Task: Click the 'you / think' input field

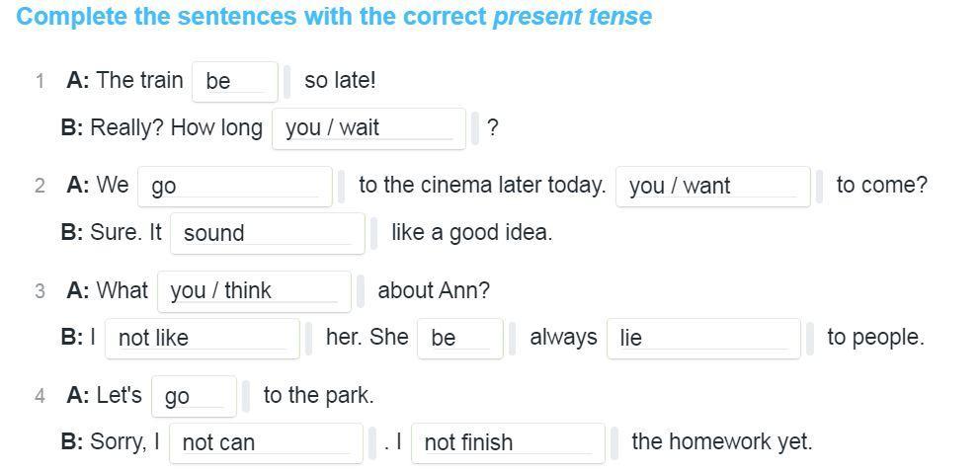Action: click(x=253, y=290)
